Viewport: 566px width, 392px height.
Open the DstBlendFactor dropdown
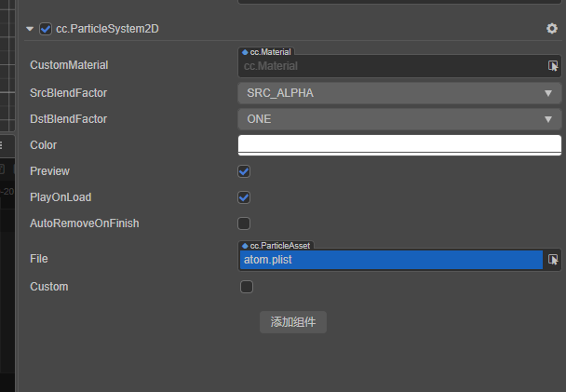[399, 119]
